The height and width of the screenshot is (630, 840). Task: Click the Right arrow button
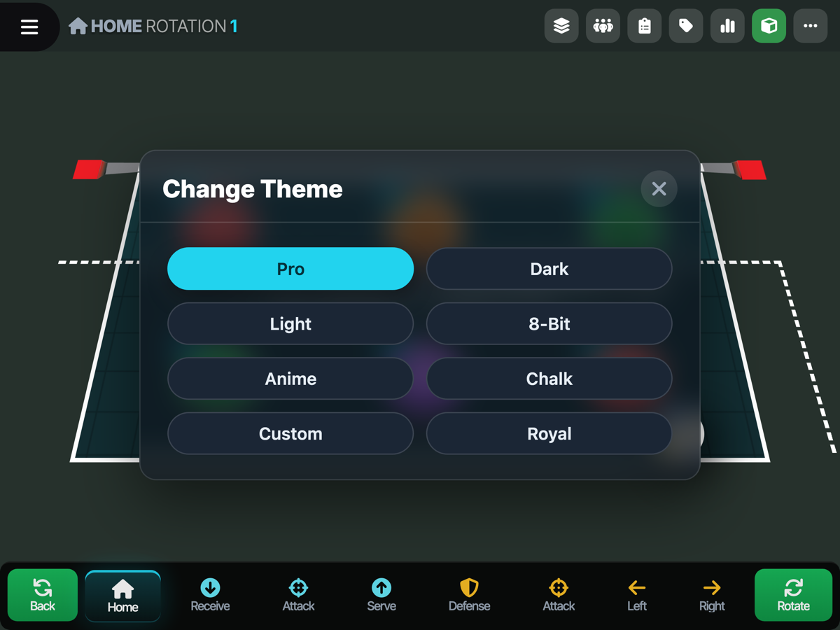coord(712,596)
